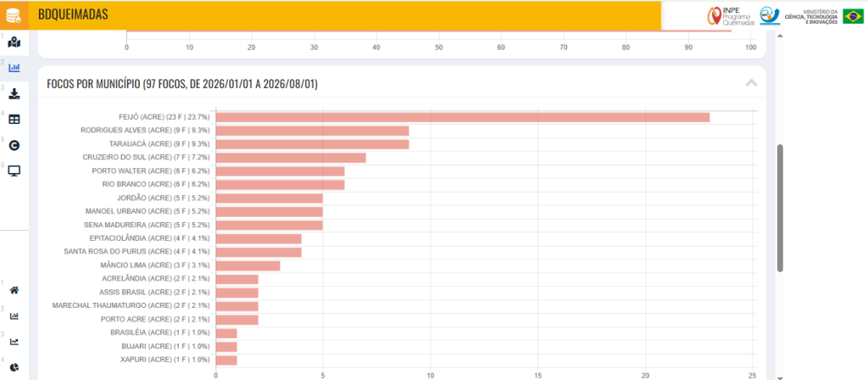Click the BDQUEIMADAS header title
868x380 pixels.
click(x=73, y=15)
